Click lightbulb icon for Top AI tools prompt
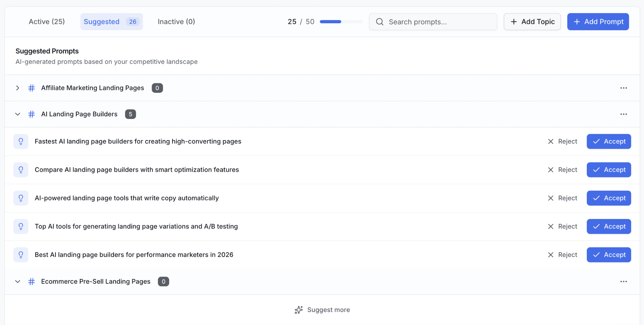 click(21, 227)
